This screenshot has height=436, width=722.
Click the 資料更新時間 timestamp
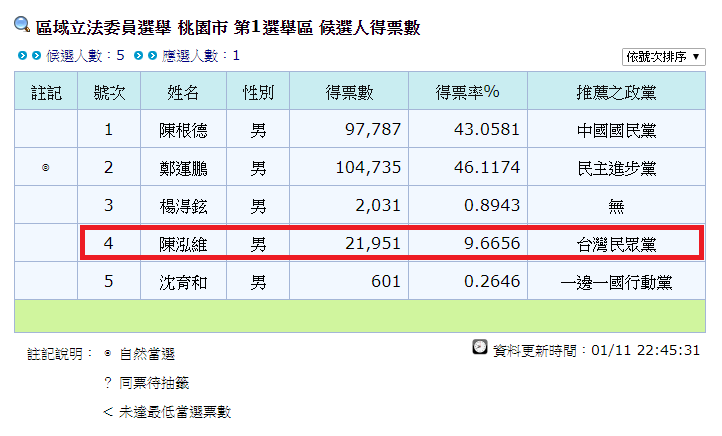pyautogui.click(x=596, y=350)
